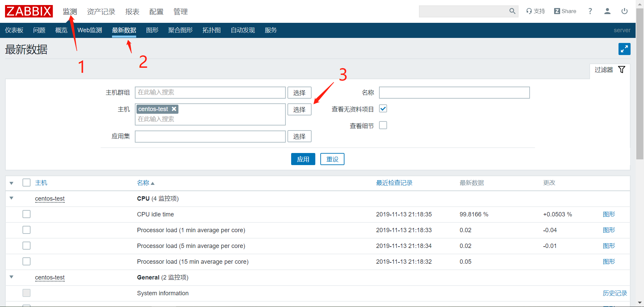Click 选择 button for 主机群组
644x307 pixels.
(299, 93)
